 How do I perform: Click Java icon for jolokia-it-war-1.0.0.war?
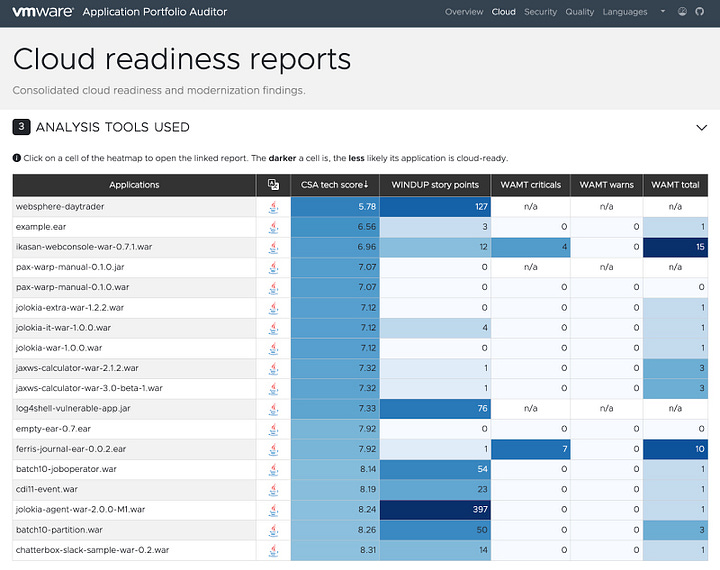[274, 328]
